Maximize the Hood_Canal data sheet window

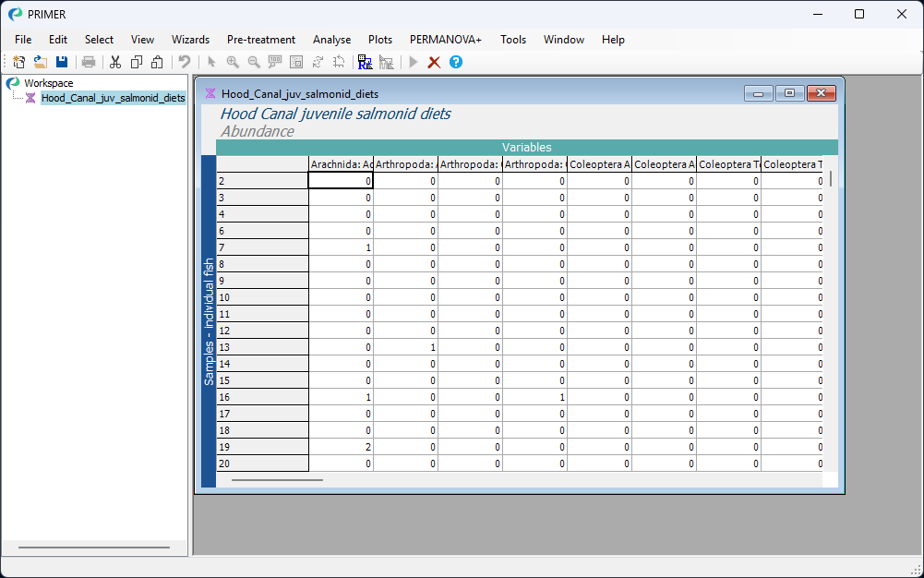789,93
